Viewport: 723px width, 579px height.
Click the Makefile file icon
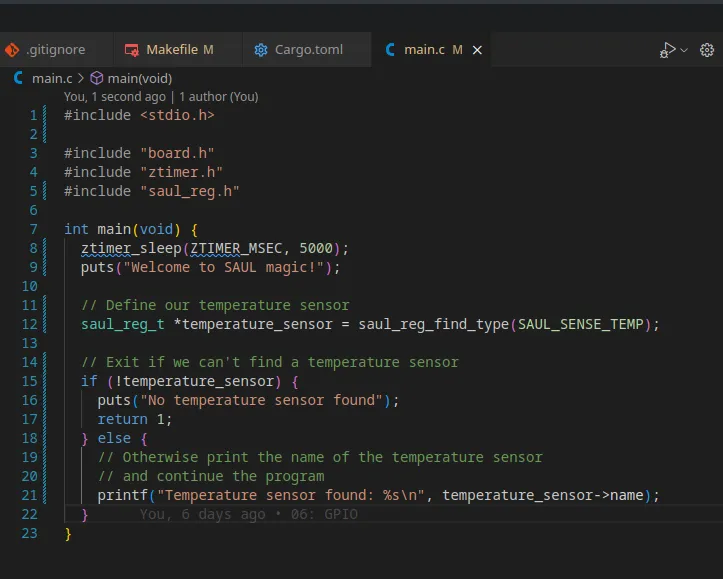pyautogui.click(x=131, y=50)
